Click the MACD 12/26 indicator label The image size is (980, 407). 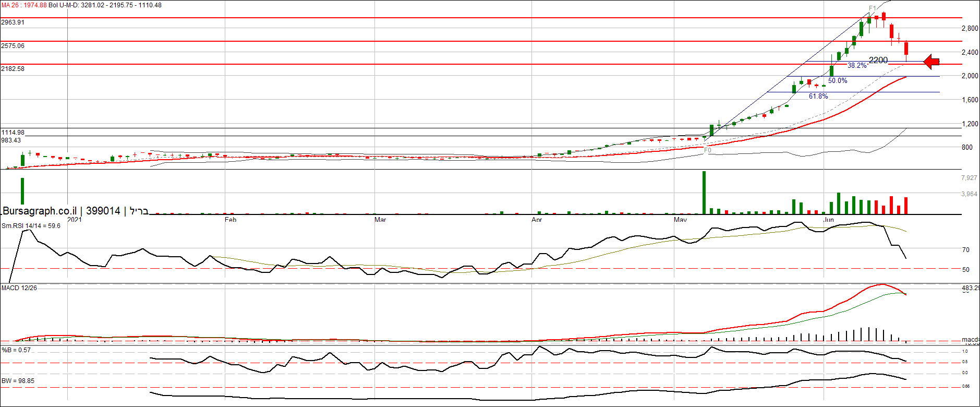(19, 288)
